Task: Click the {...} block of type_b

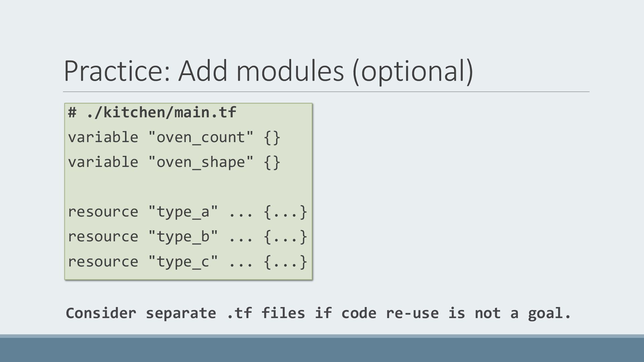Action: pos(285,237)
